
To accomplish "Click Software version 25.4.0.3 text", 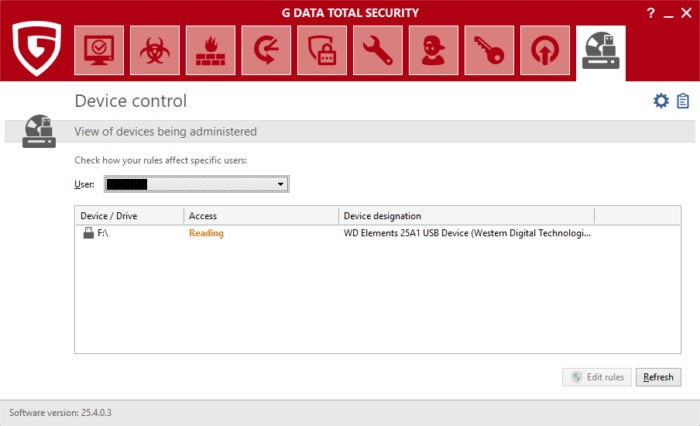I will pyautogui.click(x=60, y=413).
